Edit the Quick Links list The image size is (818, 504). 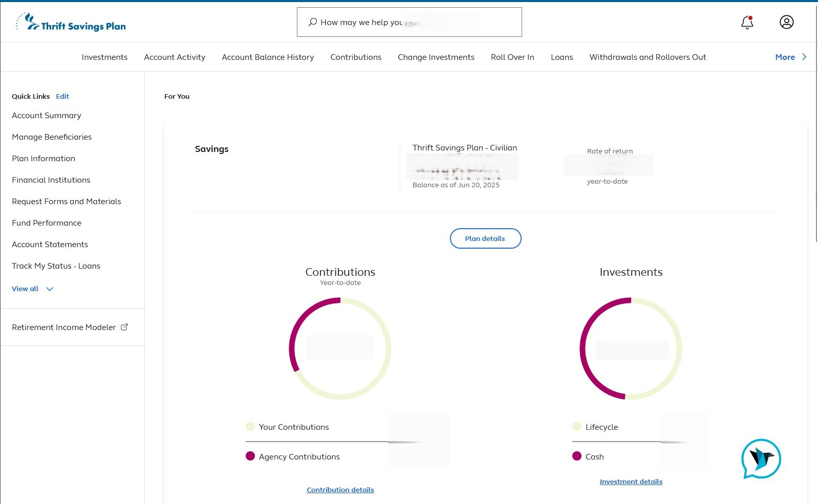(62, 96)
